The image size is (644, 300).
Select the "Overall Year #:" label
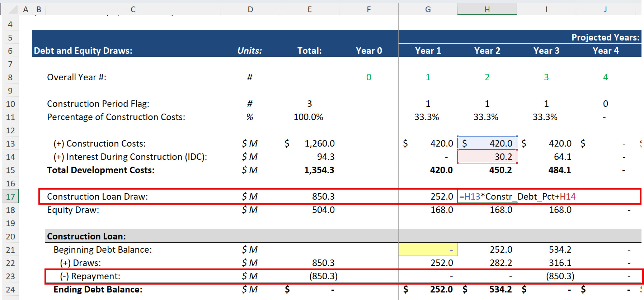(76, 77)
